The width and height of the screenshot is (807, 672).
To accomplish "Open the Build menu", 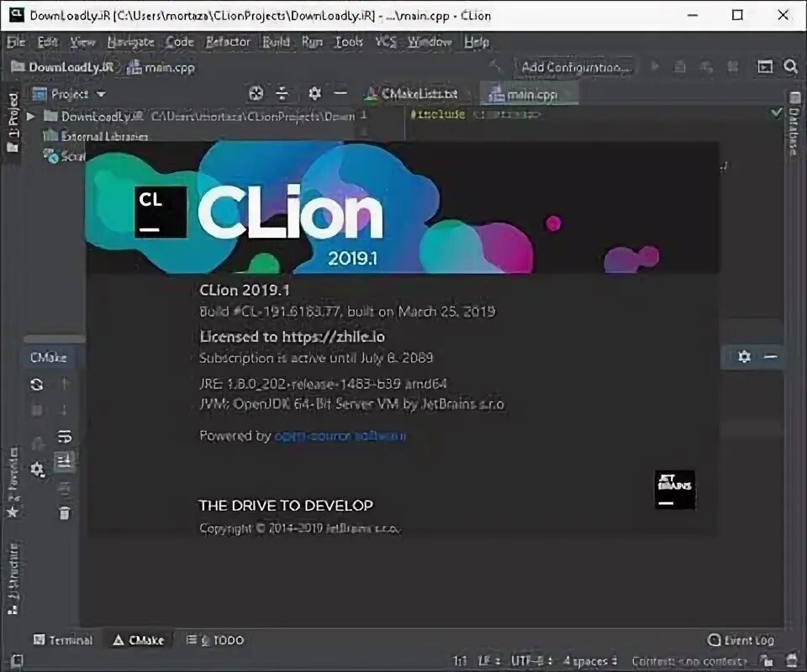I will point(276,42).
